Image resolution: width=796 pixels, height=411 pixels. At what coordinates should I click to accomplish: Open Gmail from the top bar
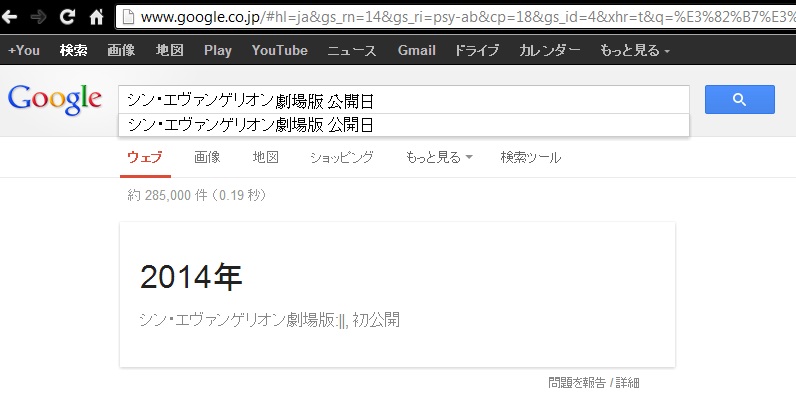[416, 50]
